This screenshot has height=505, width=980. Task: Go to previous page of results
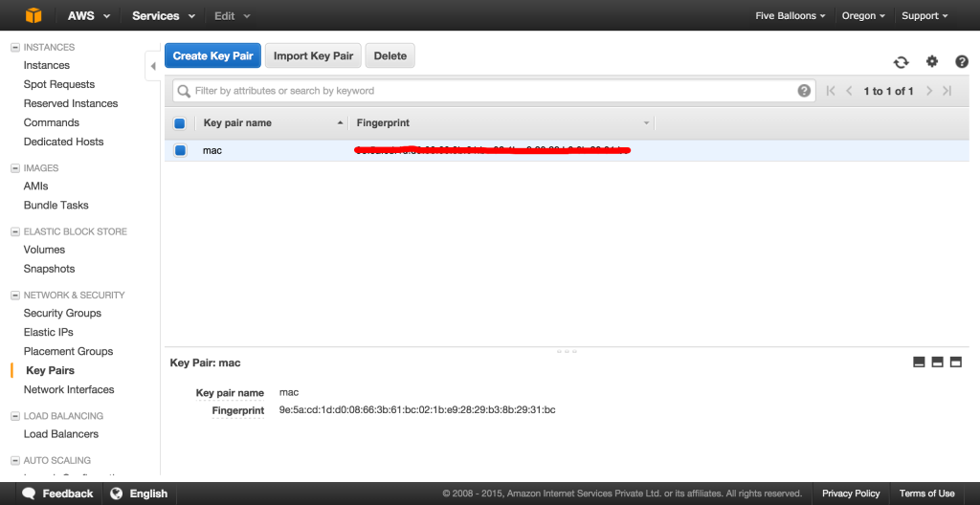(849, 91)
